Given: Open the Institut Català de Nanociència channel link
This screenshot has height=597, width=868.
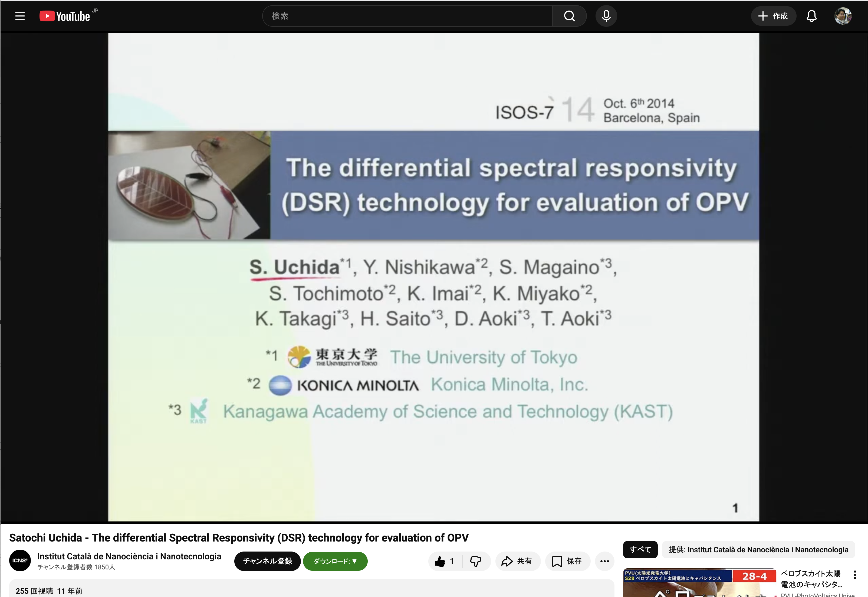Looking at the screenshot, I should (x=129, y=556).
